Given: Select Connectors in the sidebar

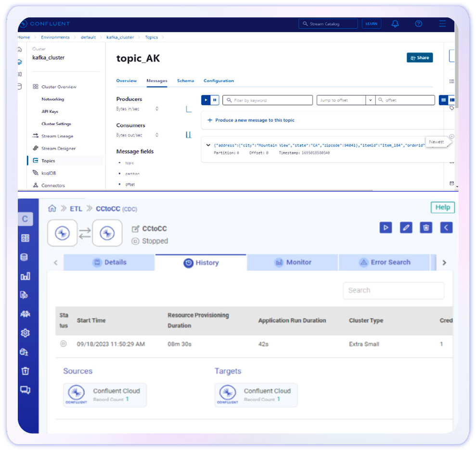Looking at the screenshot, I should point(53,185).
